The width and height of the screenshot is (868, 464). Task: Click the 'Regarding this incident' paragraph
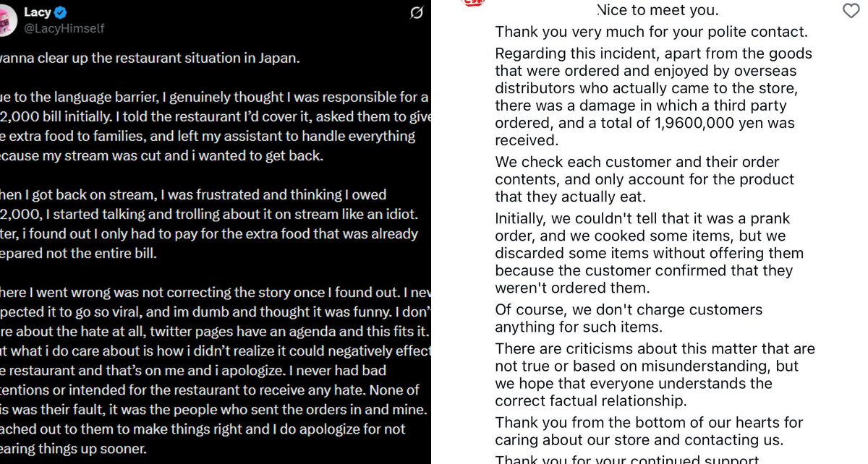point(654,97)
